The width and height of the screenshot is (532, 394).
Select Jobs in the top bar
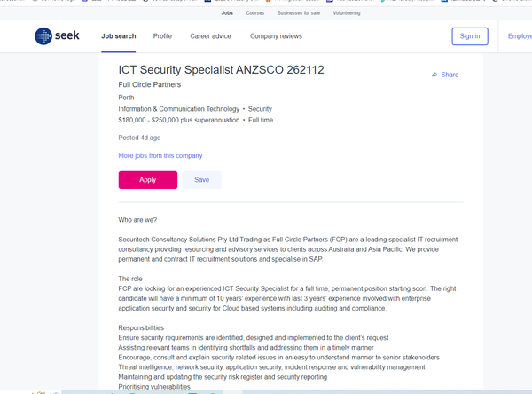point(227,13)
